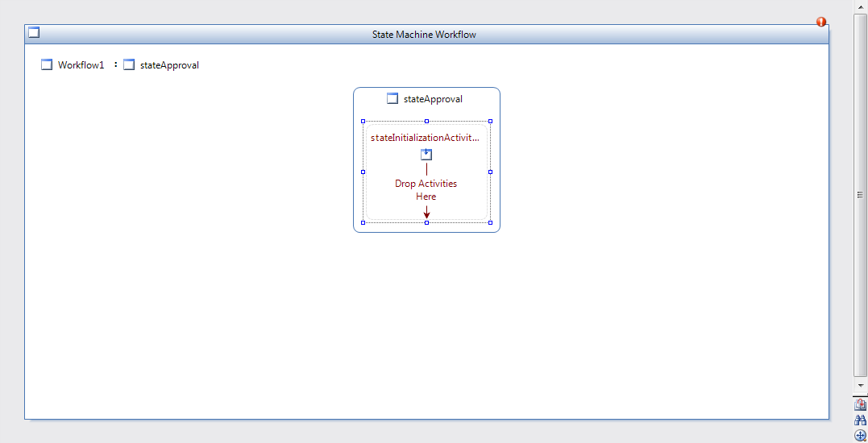Click the icon beside Workflow1 breadcrumb
This screenshot has height=443, width=868.
[x=47, y=64]
